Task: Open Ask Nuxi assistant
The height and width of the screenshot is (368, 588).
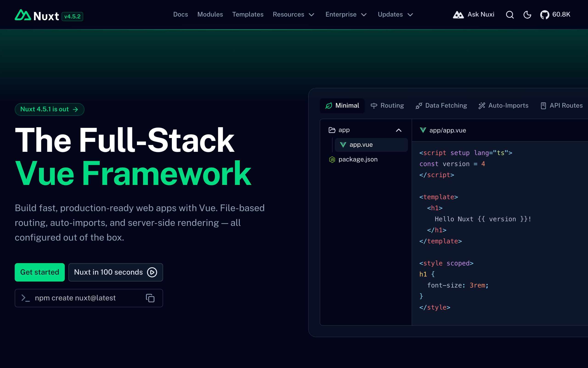Action: (x=474, y=14)
